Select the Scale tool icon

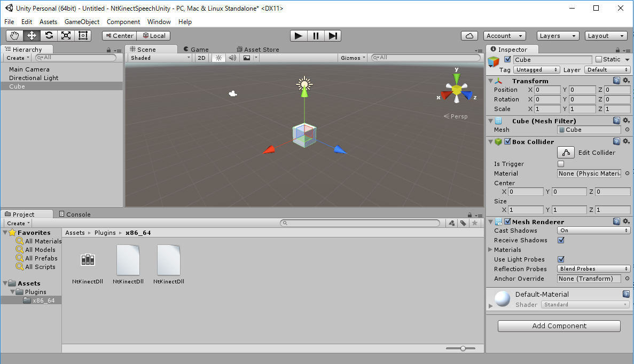point(66,36)
